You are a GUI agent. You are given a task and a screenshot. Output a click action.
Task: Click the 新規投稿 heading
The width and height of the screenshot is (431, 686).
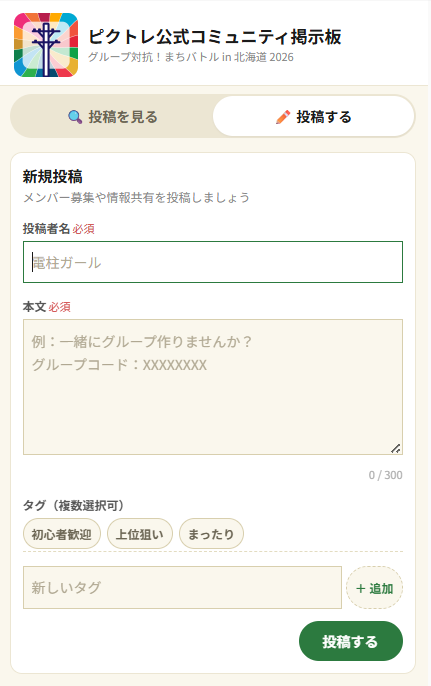point(53,177)
